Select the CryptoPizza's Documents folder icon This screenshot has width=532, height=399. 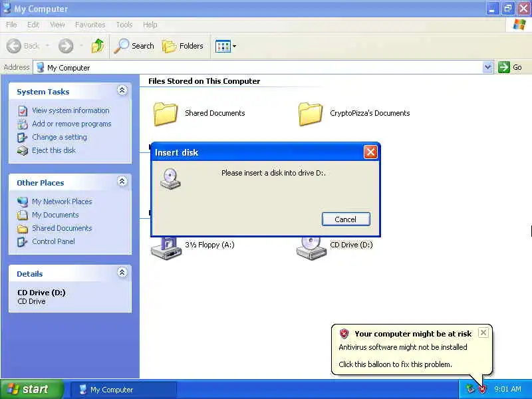pyautogui.click(x=311, y=114)
